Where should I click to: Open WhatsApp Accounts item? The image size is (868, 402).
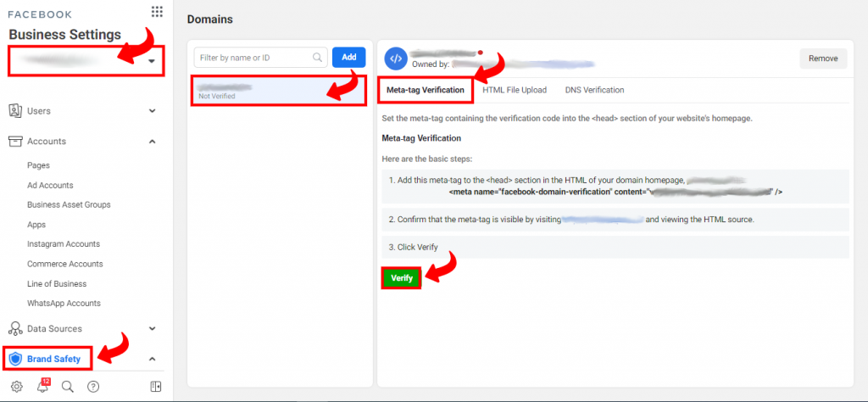click(64, 303)
